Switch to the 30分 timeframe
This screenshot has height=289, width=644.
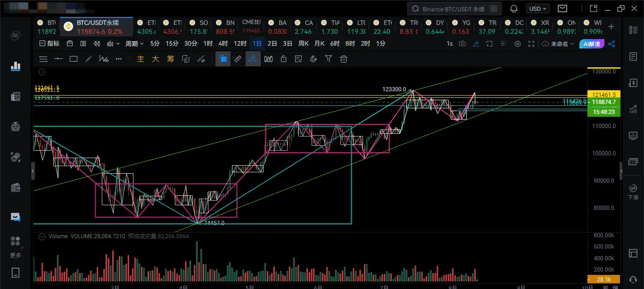coord(190,43)
